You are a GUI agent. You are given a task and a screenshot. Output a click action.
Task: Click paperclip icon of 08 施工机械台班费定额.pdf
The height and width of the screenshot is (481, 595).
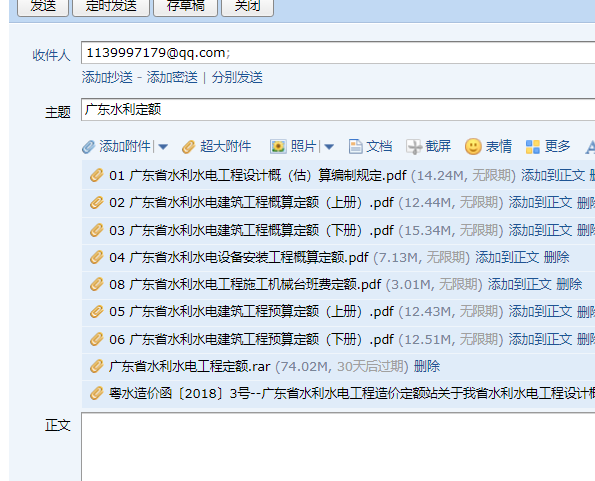[x=97, y=284]
